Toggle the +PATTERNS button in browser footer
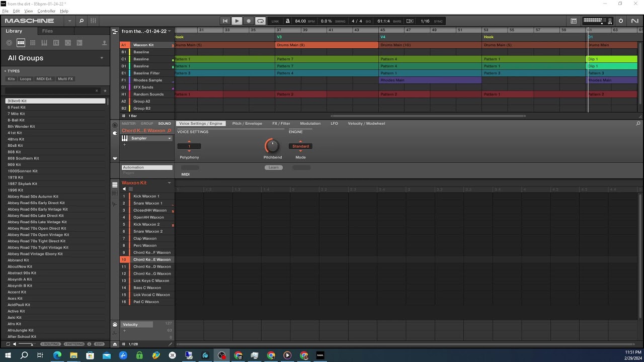644x362 pixels. (x=74, y=344)
